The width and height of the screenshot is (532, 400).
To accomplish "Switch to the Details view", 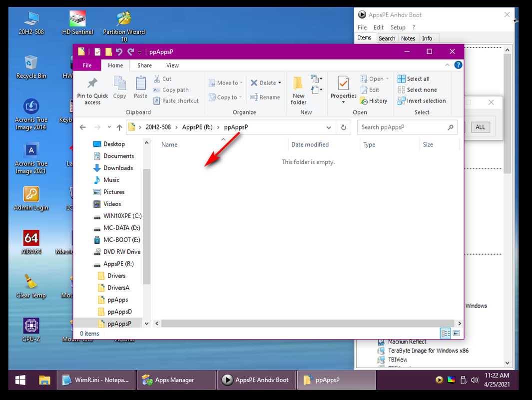I will click(x=446, y=333).
